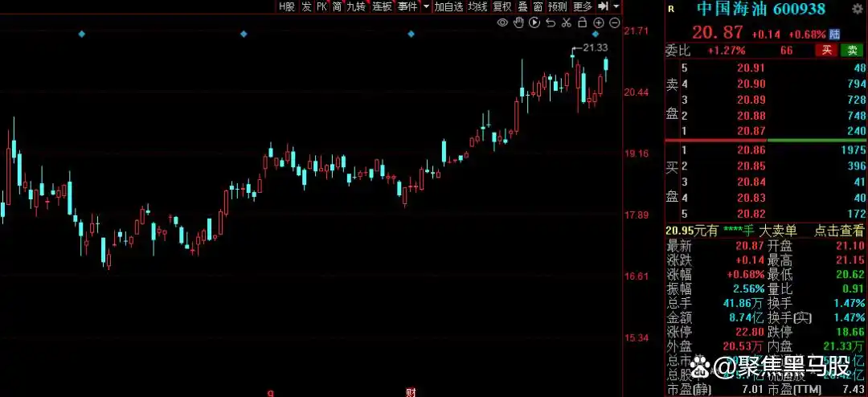
Task: Open the dropdown arrow at toolbar end
Action: point(616,6)
